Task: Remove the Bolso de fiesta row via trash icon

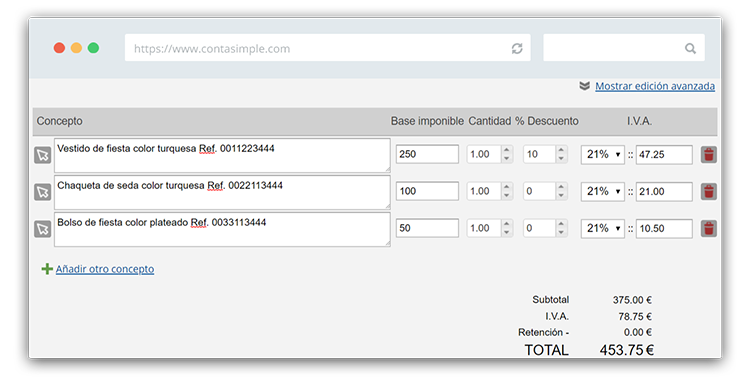Action: pyautogui.click(x=708, y=229)
